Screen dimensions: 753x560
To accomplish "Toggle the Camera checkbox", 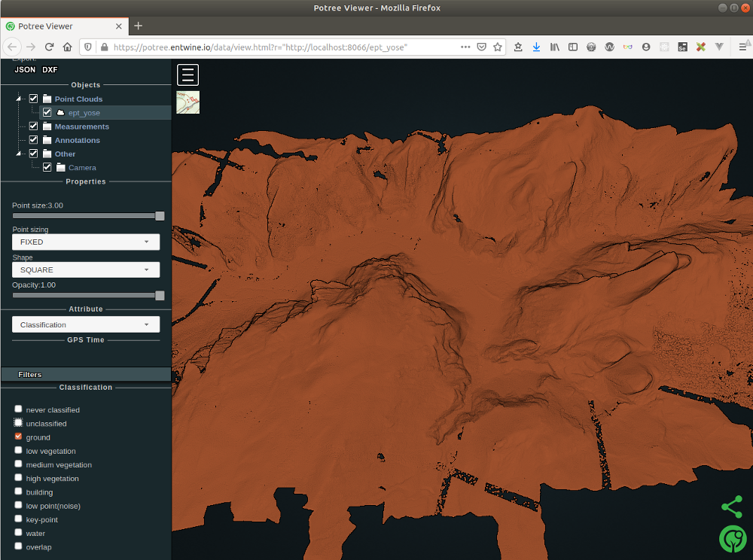I will (47, 167).
